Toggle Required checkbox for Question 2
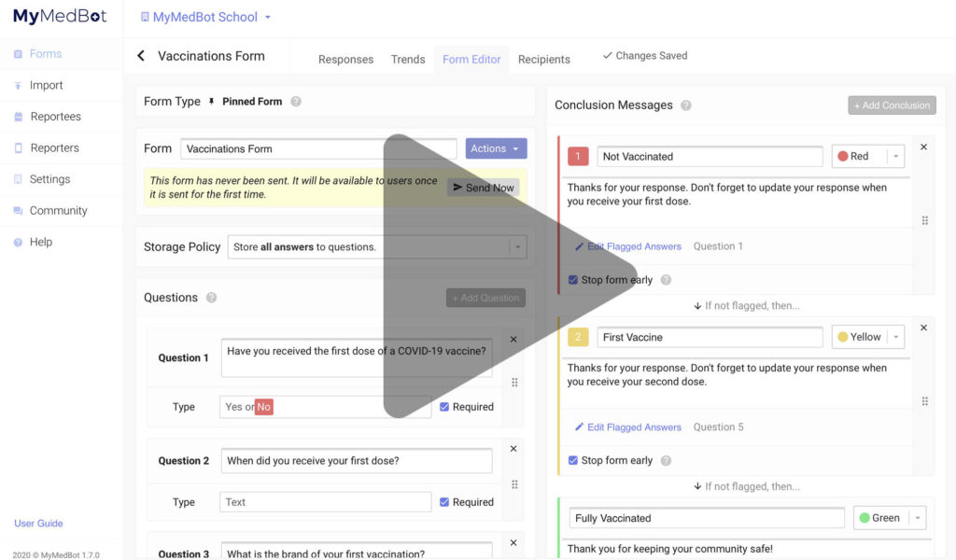Image resolution: width=956 pixels, height=560 pixels. click(x=444, y=502)
